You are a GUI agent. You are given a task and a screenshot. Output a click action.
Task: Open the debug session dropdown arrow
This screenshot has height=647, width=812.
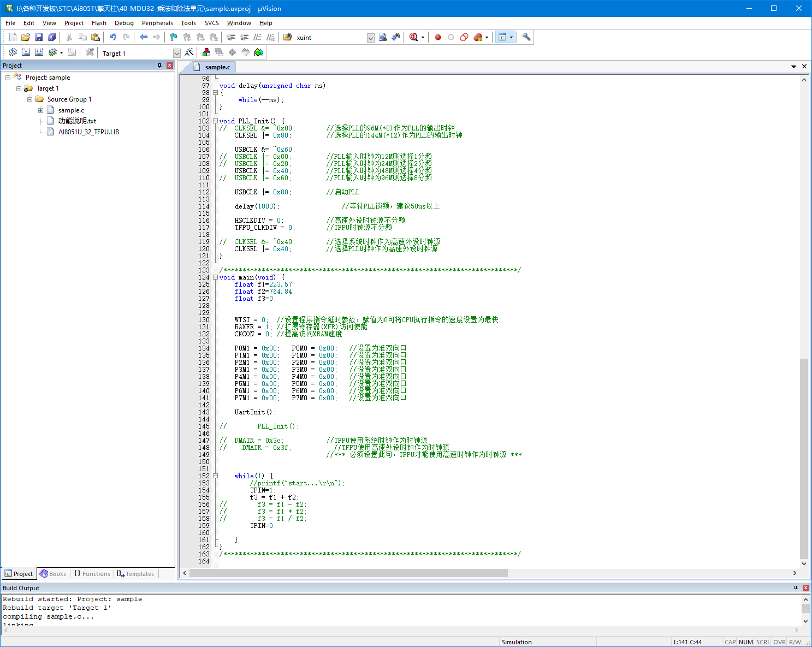(x=423, y=37)
